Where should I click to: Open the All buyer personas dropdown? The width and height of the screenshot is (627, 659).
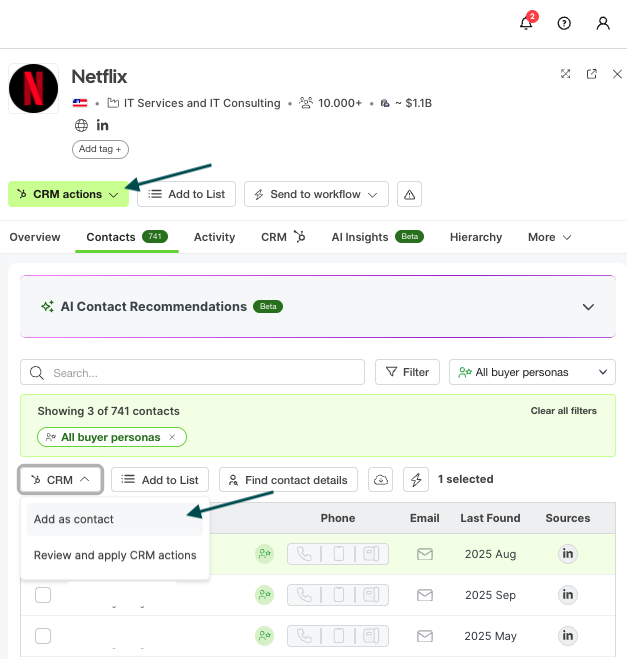coord(532,372)
